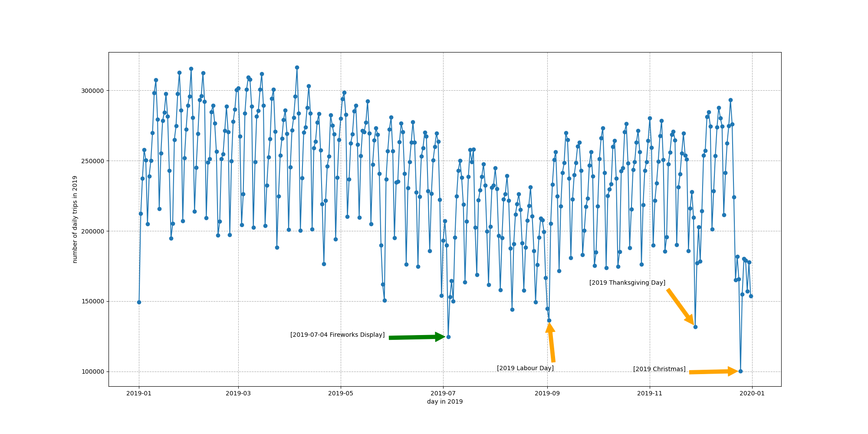Click the Christmas data point near 100000
This screenshot has height=434, width=868.
click(x=740, y=371)
